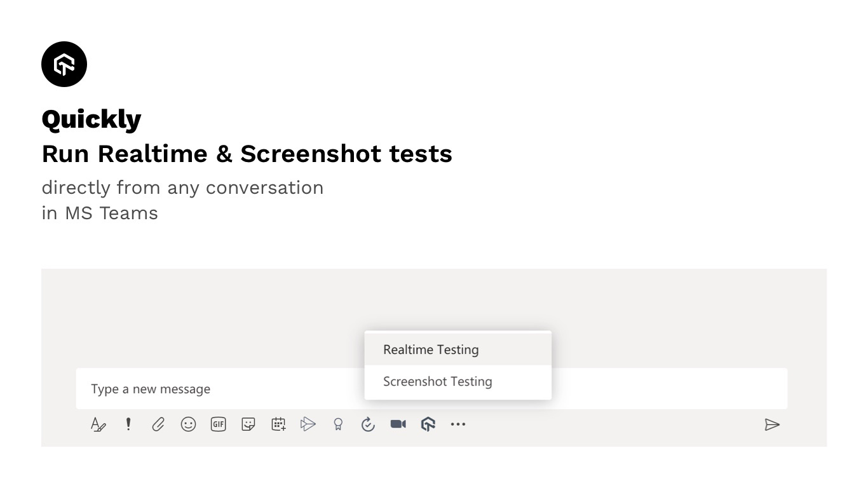Send the message with arrow button
Viewport: 868px width, 488px height.
point(772,424)
